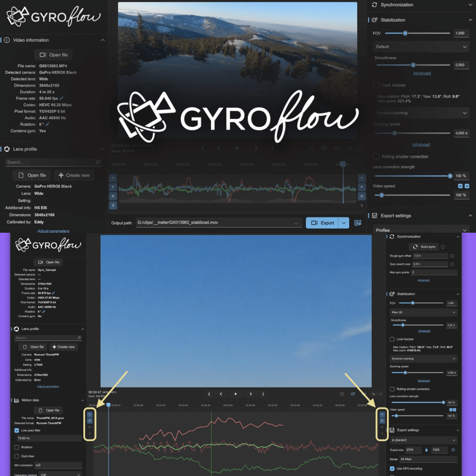Click the gear icon next to output size 1520
The width and height of the screenshot is (476, 476).
pos(453,450)
